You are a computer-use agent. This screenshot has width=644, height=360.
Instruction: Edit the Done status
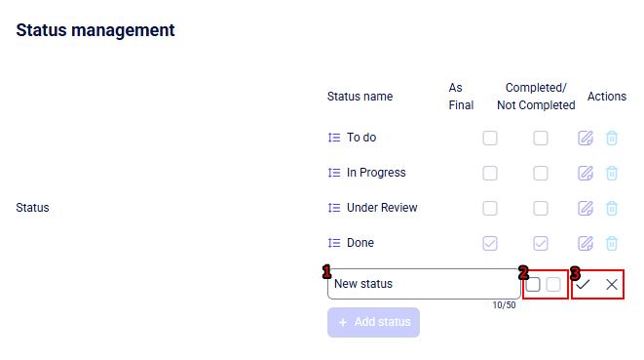586,243
